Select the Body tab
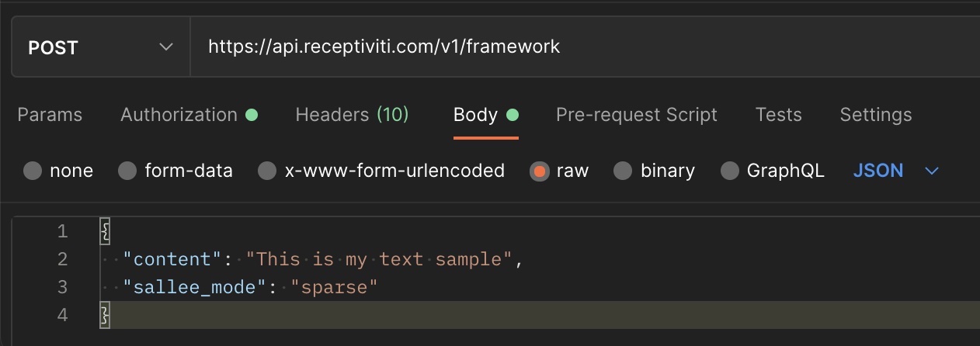 [485, 115]
